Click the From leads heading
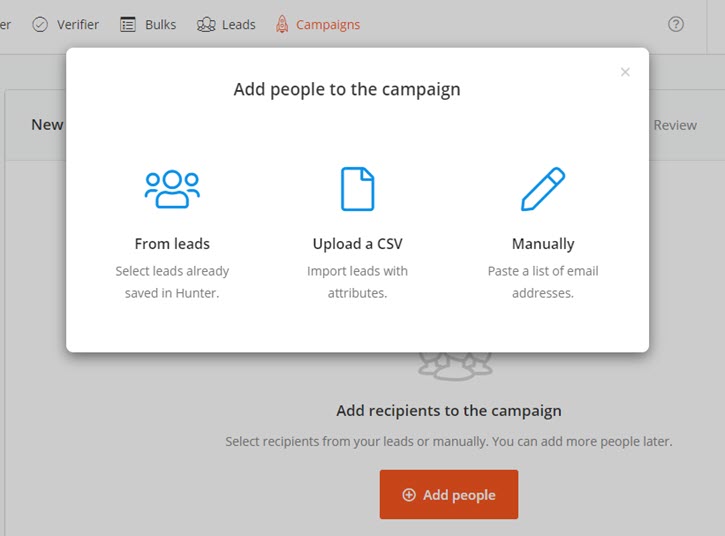This screenshot has width=725, height=536. pyautogui.click(x=172, y=244)
